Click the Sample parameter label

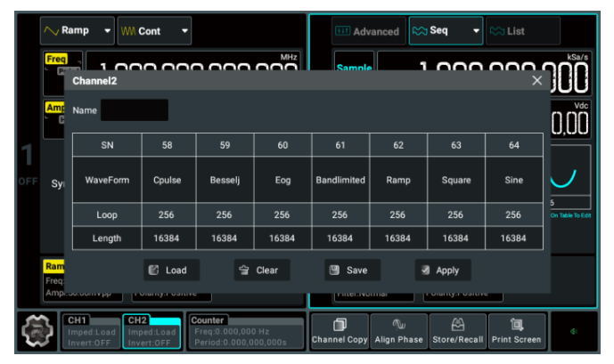point(354,68)
